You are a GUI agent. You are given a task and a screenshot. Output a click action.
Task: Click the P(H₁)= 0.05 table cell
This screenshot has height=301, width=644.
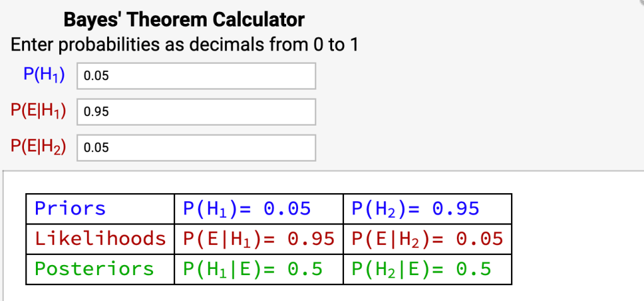pos(257,209)
